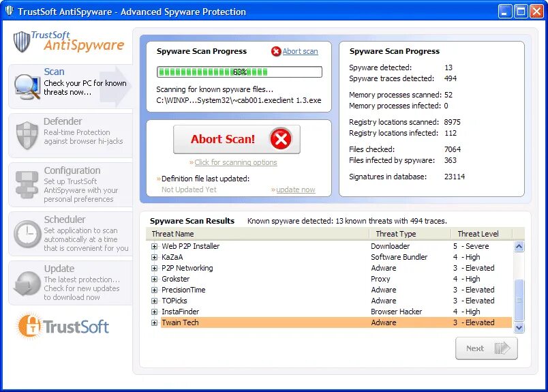The image size is (548, 392).
Task: Open the Defender section label
Action: [63, 121]
